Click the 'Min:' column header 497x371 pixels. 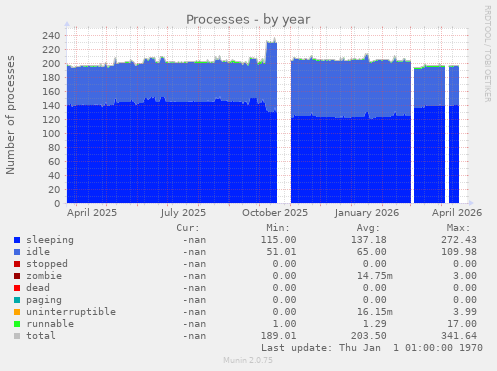278,228
